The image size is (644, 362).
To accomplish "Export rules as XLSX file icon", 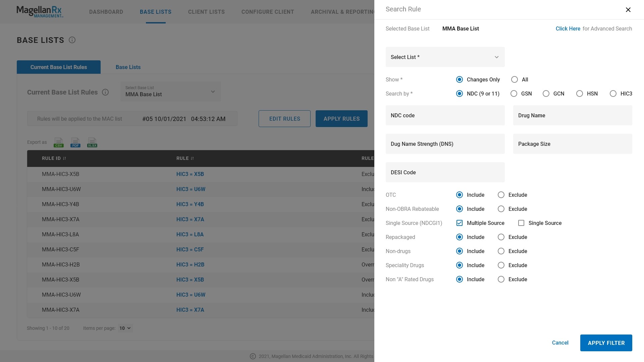I will [92, 142].
